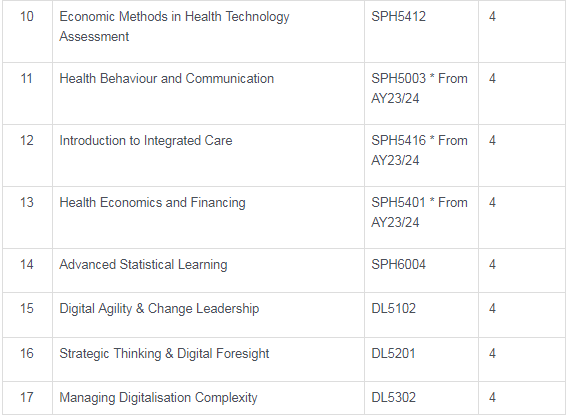Click course code DL5102
Image resolution: width=569 pixels, height=416 pixels.
393,309
